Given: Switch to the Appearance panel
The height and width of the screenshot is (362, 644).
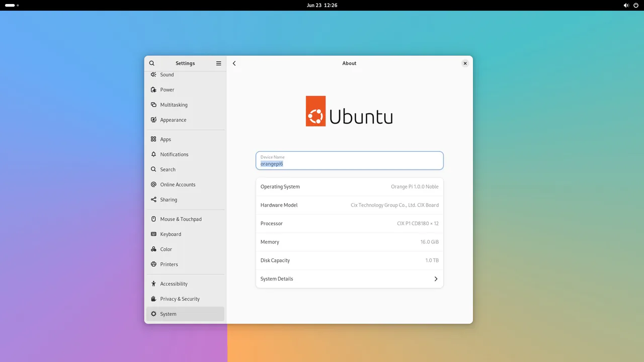Looking at the screenshot, I should [185, 120].
